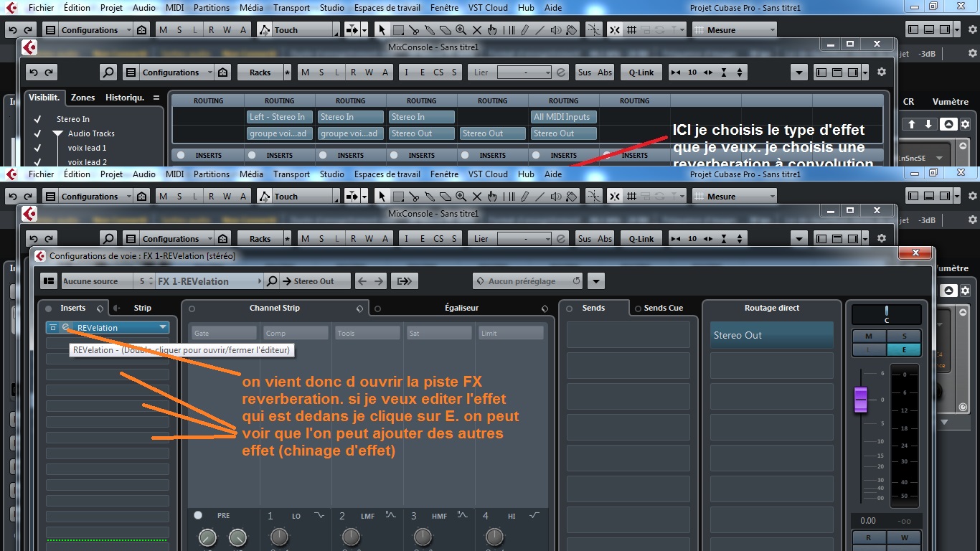Select the Draw pencil tool in lower project toolbar

click(x=524, y=197)
